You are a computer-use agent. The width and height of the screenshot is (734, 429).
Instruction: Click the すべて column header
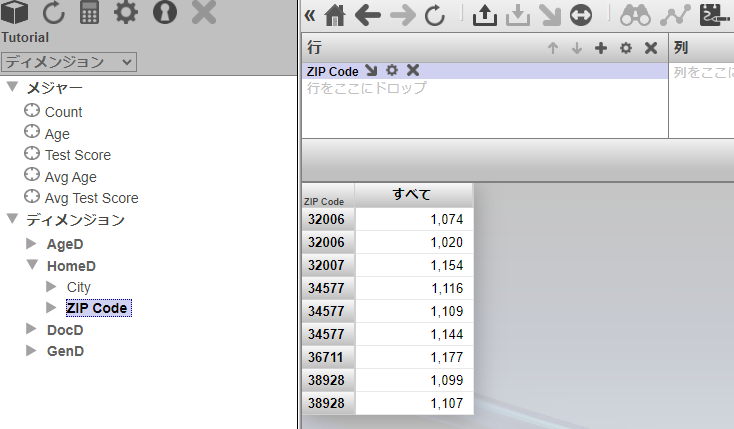coord(414,194)
